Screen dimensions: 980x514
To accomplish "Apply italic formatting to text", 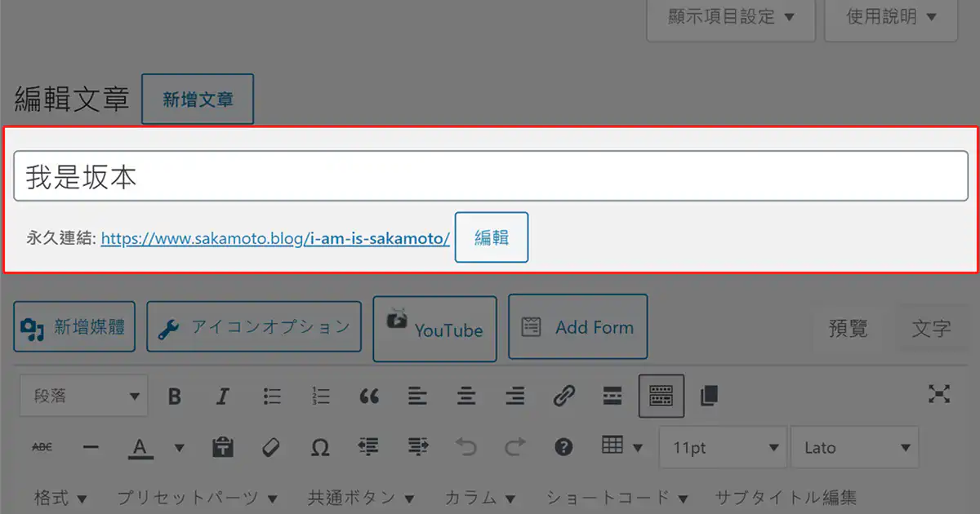I will click(222, 397).
